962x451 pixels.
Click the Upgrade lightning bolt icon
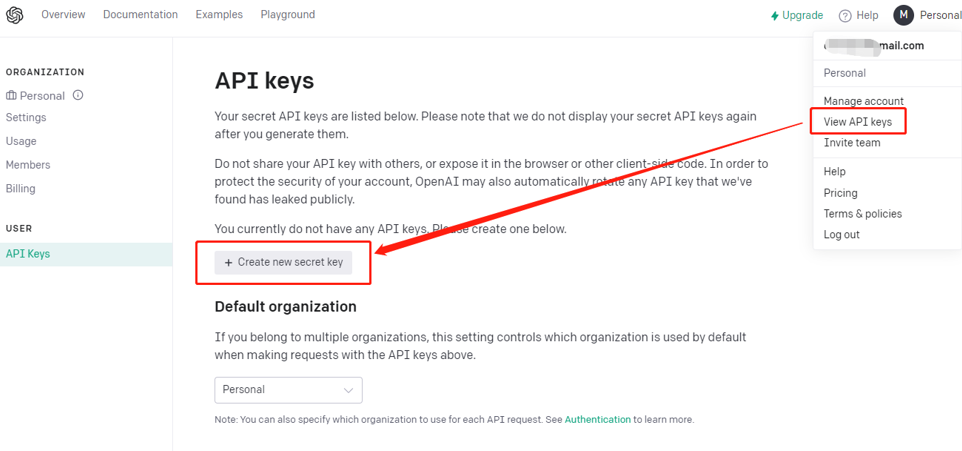775,15
